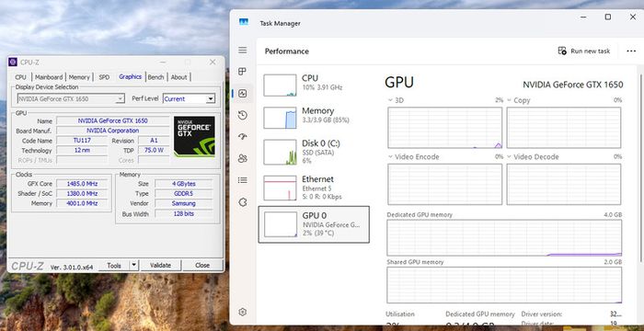The width and height of the screenshot is (644, 331).
Task: Open Services page icon in sidebar
Action: [x=243, y=202]
